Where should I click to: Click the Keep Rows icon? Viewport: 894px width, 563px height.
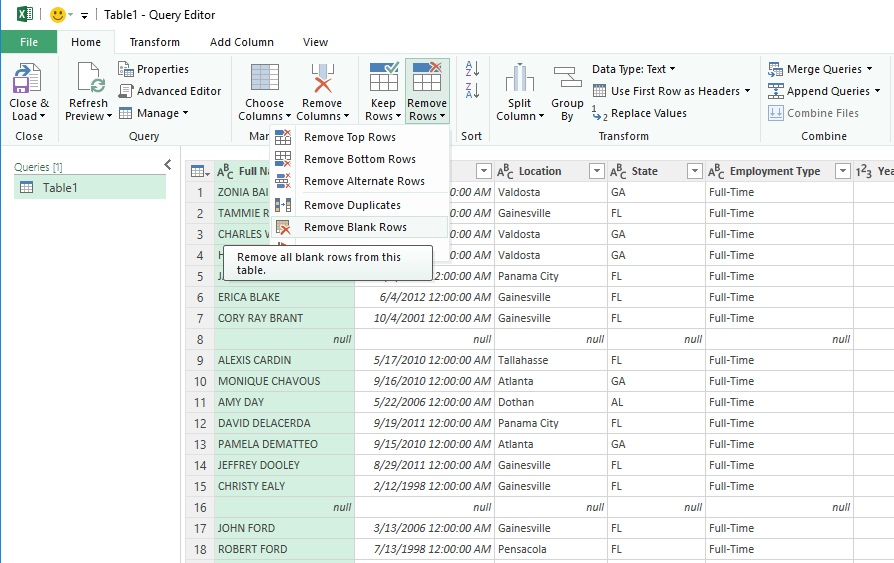click(384, 78)
